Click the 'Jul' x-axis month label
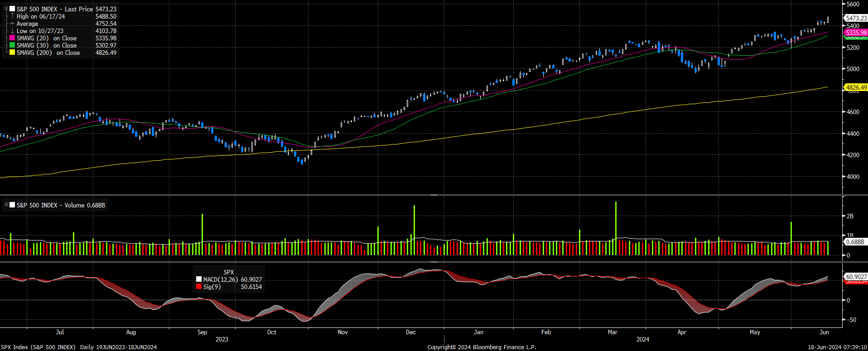The height and width of the screenshot is (351, 868). 60,332
